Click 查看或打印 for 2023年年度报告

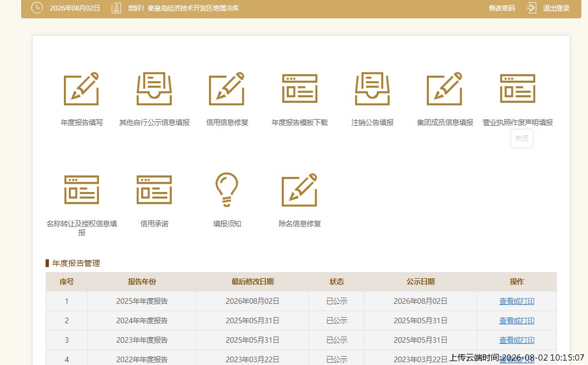click(517, 340)
